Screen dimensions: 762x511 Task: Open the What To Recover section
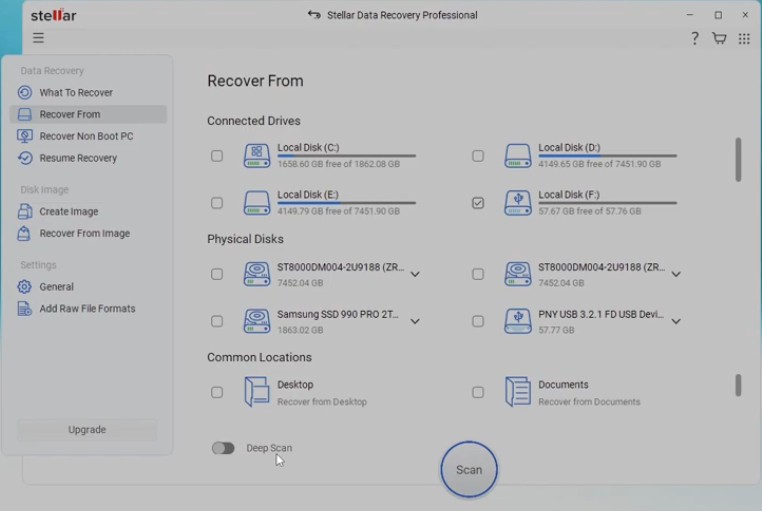tap(88, 92)
